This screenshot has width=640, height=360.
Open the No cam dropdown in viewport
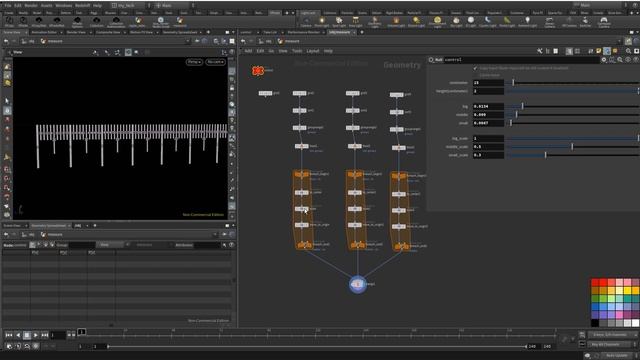pyautogui.click(x=215, y=62)
